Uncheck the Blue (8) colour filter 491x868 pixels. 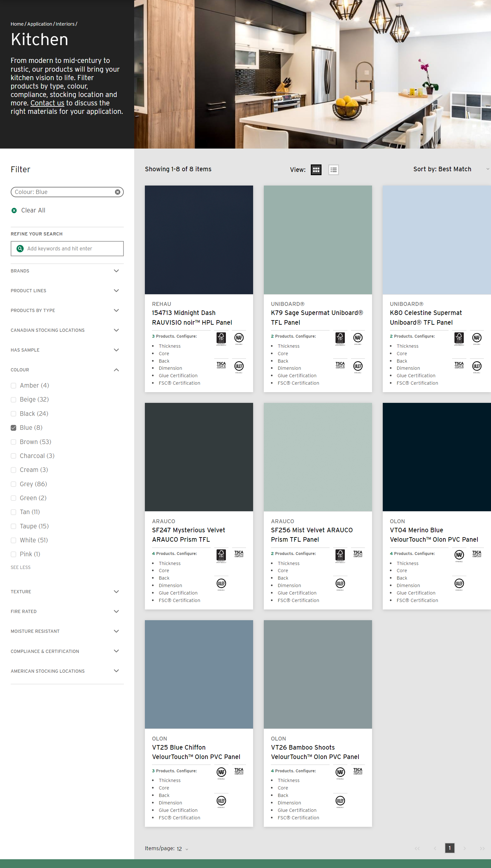pyautogui.click(x=14, y=428)
